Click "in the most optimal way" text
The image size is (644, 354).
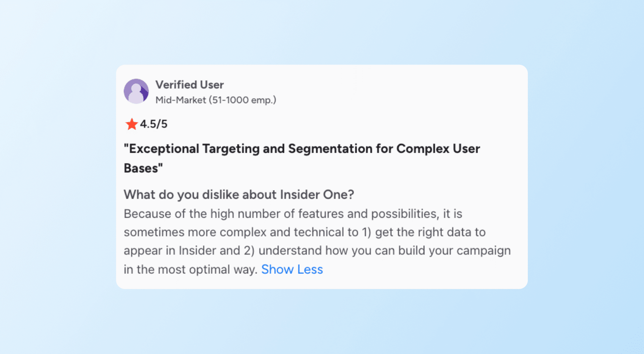point(190,270)
